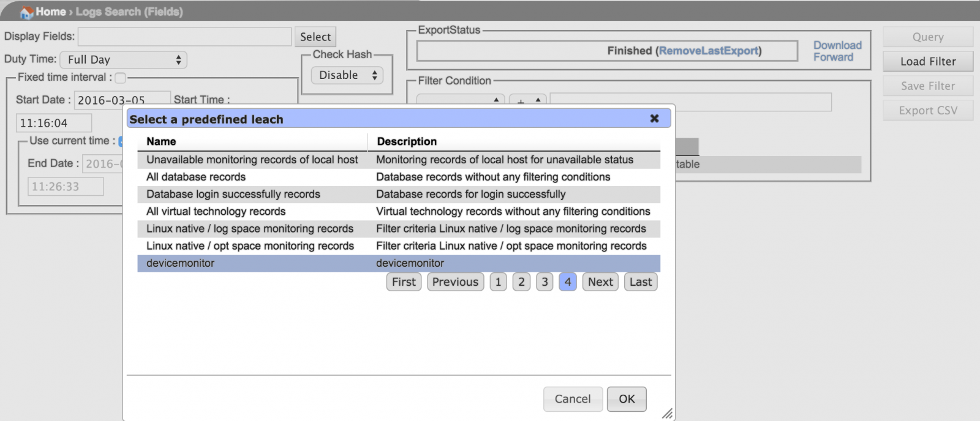980x421 pixels.
Task: Open the Download Forward link
Action: (x=837, y=51)
